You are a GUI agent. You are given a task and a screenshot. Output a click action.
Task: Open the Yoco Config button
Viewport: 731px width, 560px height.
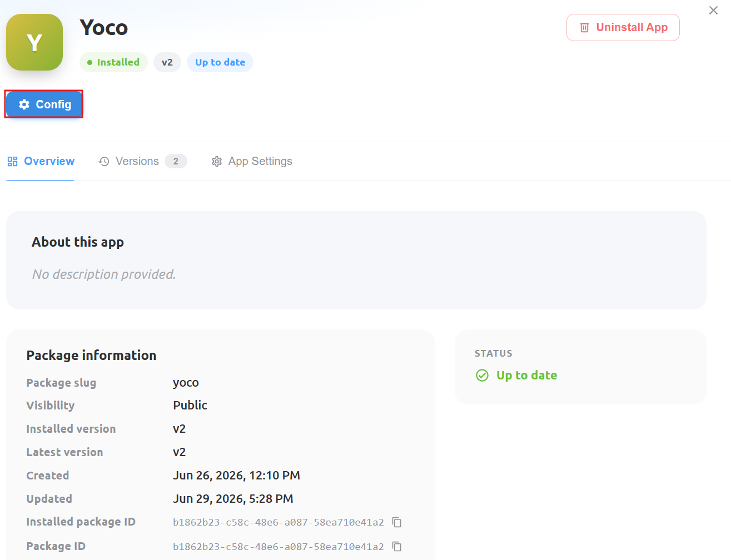point(44,104)
